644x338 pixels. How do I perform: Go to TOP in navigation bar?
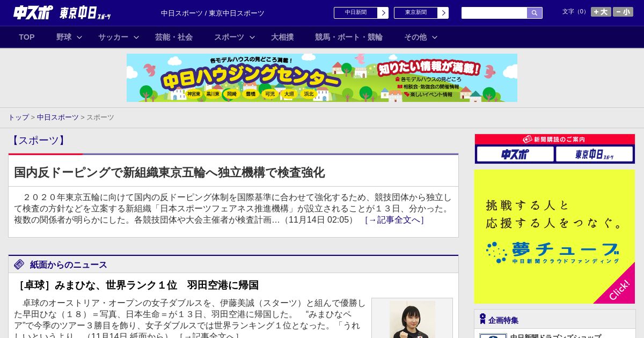[27, 37]
